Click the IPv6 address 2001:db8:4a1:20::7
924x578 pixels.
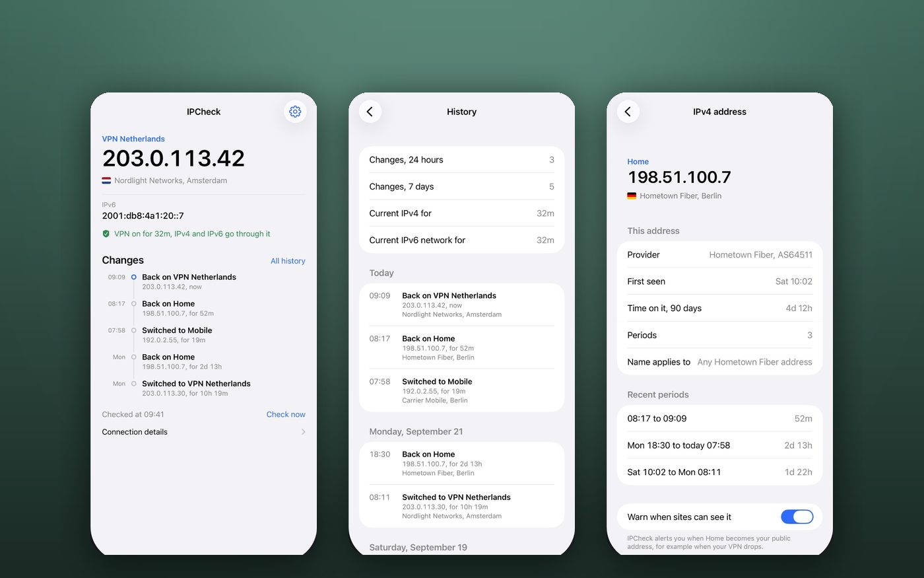pos(143,216)
